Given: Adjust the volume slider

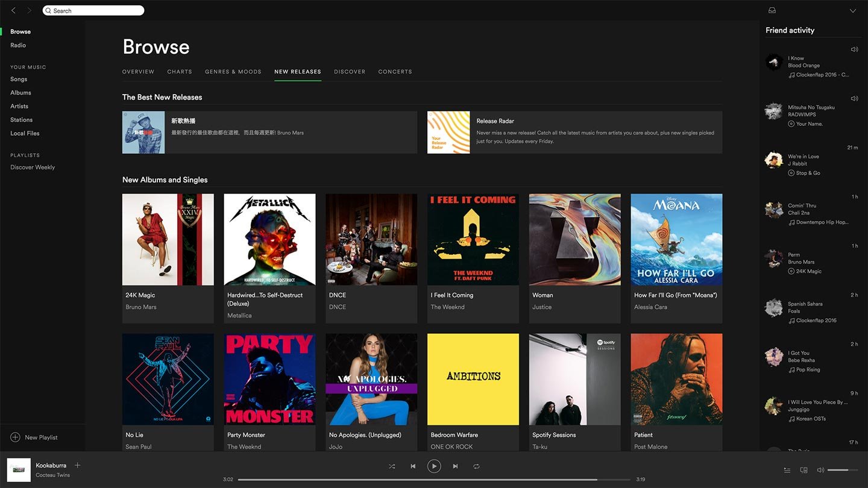Looking at the screenshot, I should click(x=842, y=470).
